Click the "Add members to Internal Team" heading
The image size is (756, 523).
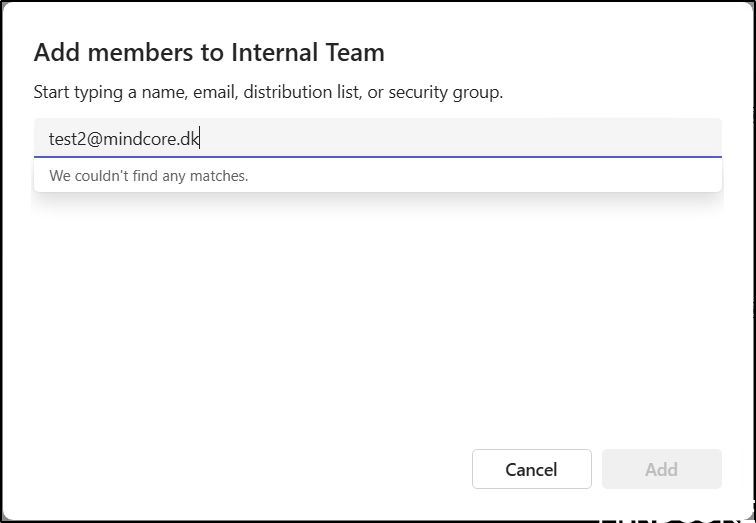(x=209, y=53)
